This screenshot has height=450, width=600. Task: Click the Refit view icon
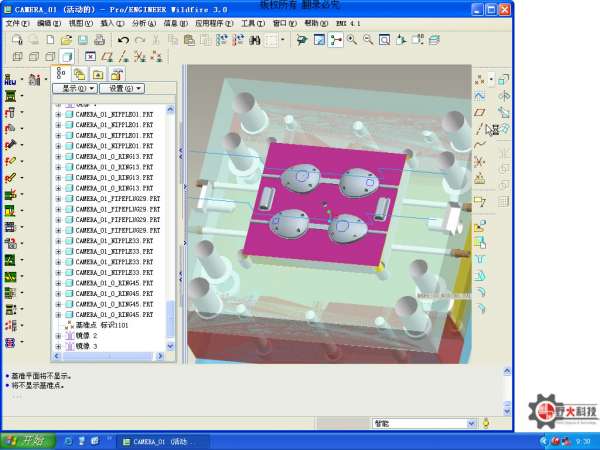[x=384, y=40]
